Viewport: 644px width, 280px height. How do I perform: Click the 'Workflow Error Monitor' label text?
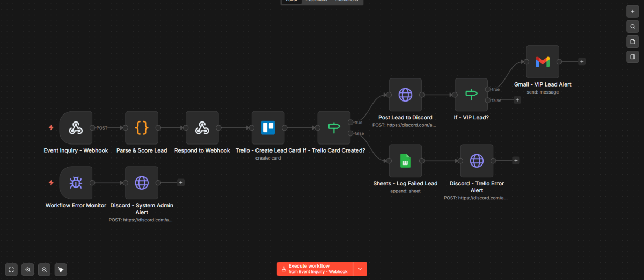coord(76,205)
